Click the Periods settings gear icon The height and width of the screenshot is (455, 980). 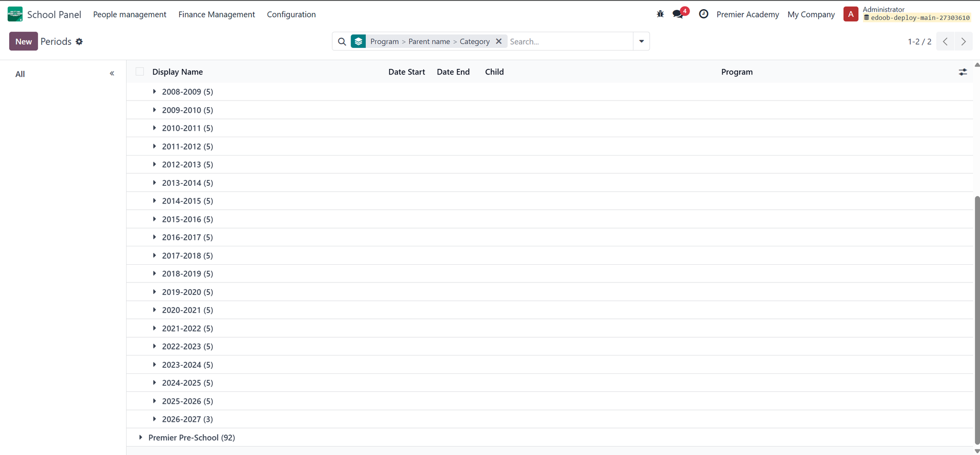[79, 42]
